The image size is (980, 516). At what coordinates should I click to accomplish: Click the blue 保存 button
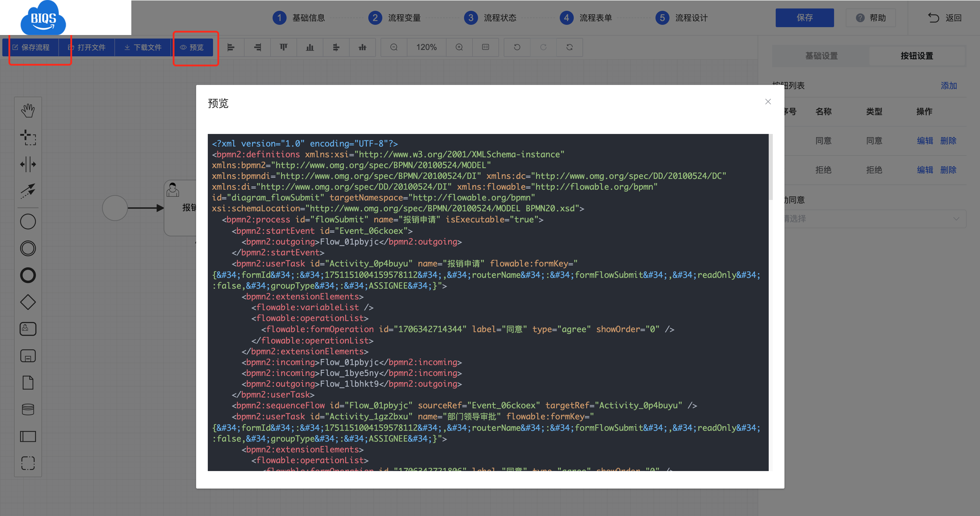click(x=805, y=18)
